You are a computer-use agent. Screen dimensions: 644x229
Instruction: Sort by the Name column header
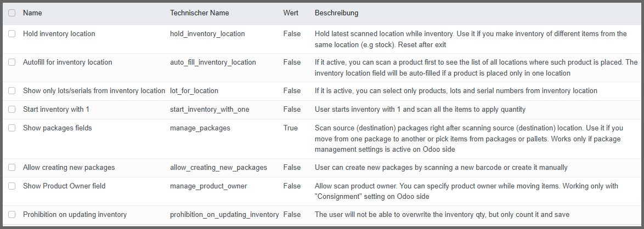[32, 13]
